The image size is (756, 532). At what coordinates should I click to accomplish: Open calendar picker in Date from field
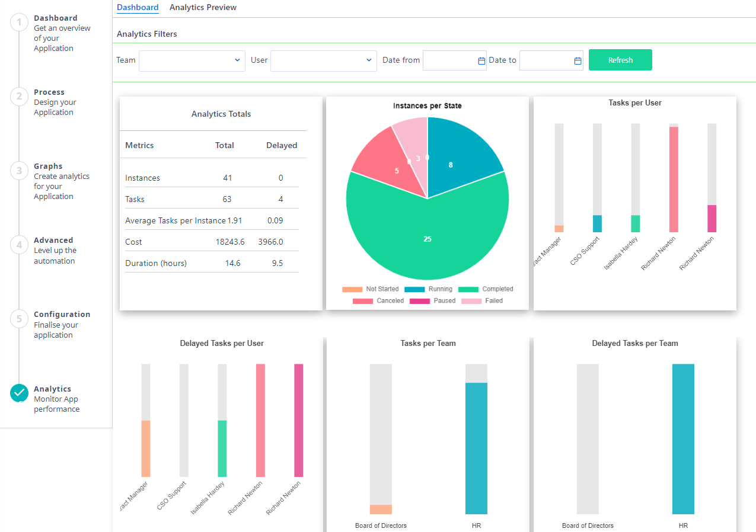[x=481, y=60]
